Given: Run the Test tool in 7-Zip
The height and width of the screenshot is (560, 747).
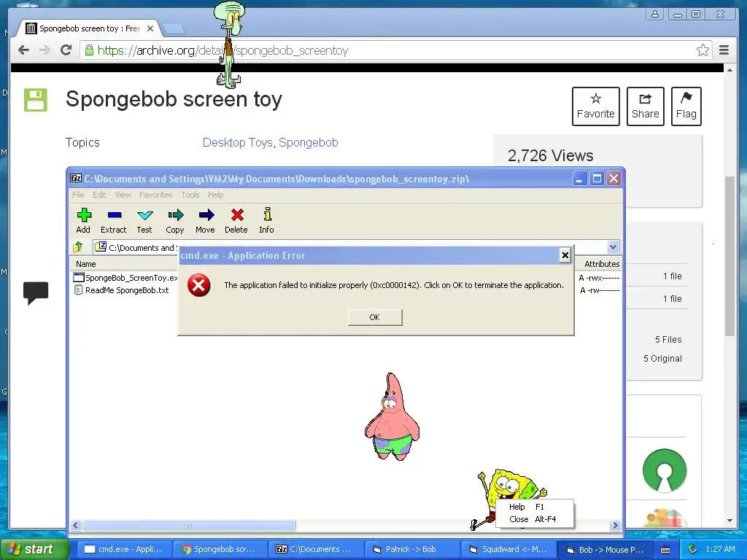Looking at the screenshot, I should [144, 220].
